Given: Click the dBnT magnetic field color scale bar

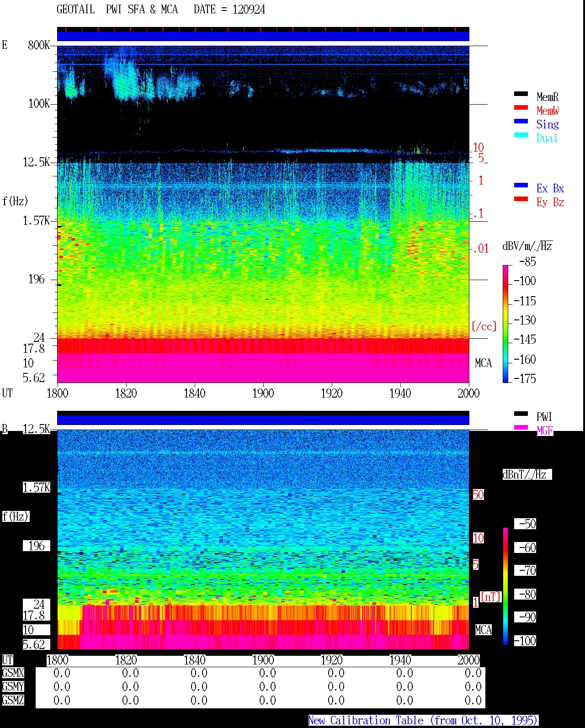Looking at the screenshot, I should pos(505,586).
